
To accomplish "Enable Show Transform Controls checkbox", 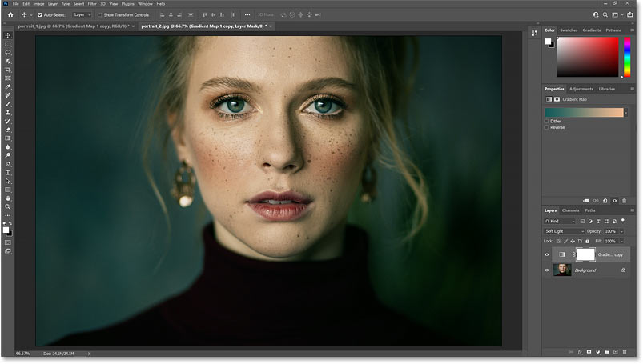I will pyautogui.click(x=99, y=14).
